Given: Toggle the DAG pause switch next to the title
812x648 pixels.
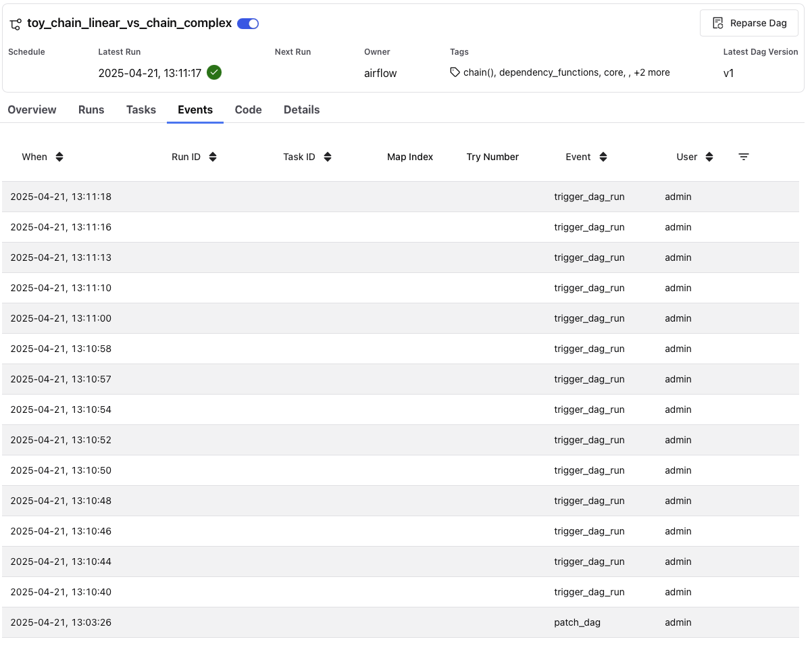Looking at the screenshot, I should tap(248, 23).
